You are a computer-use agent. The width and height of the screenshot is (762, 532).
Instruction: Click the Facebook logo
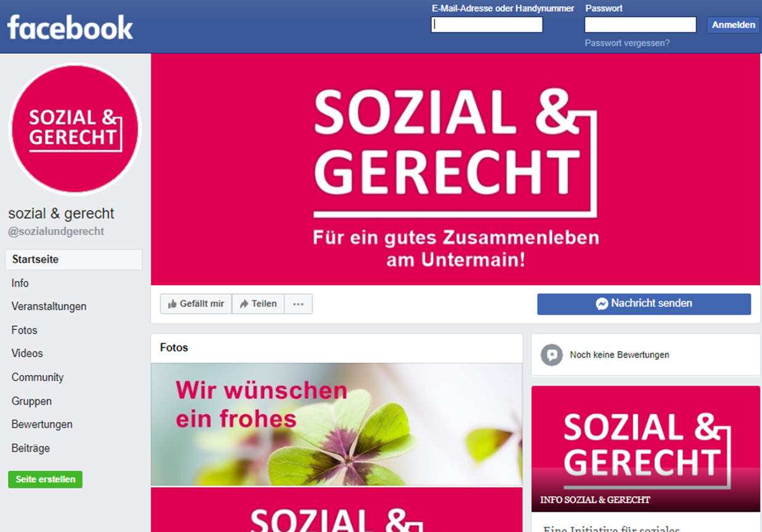point(70,28)
